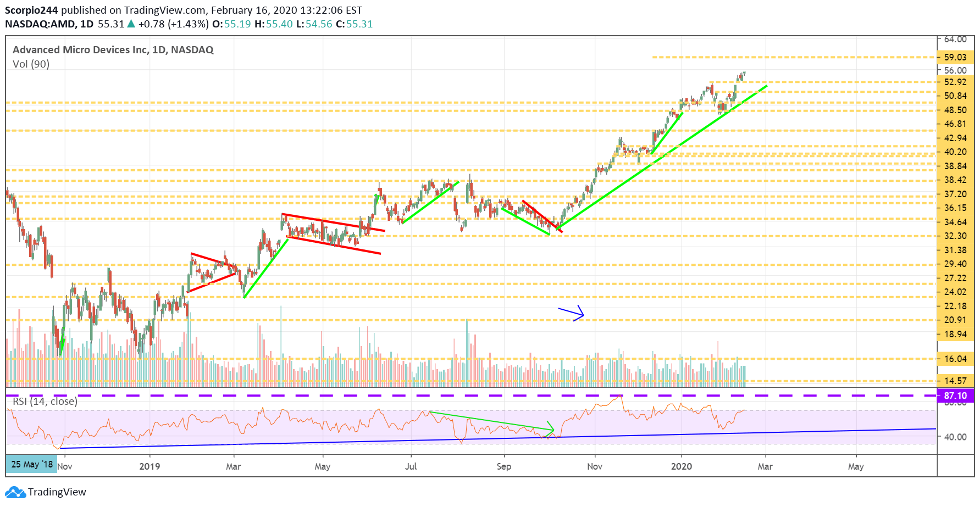Image resolution: width=980 pixels, height=507 pixels.
Task: Click the yellow 59.03 price label
Action: 955,57
